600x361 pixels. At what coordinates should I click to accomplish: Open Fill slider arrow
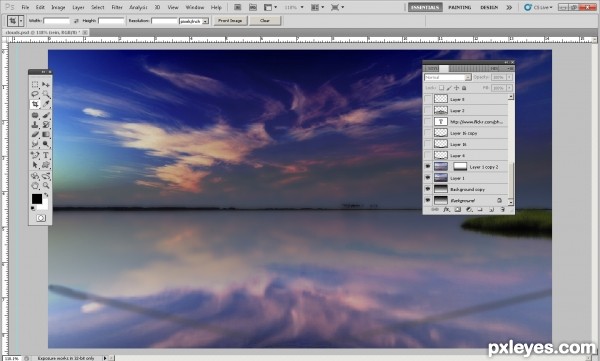click(x=509, y=88)
